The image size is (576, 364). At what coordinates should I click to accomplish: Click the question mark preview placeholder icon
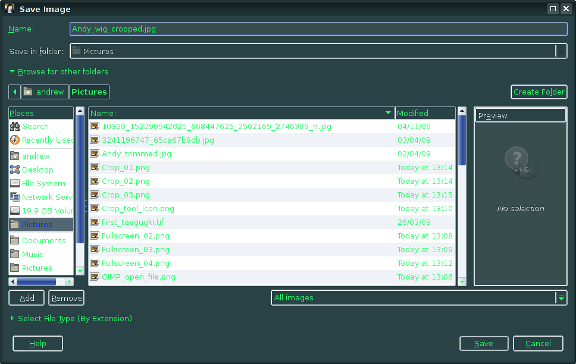(520, 163)
